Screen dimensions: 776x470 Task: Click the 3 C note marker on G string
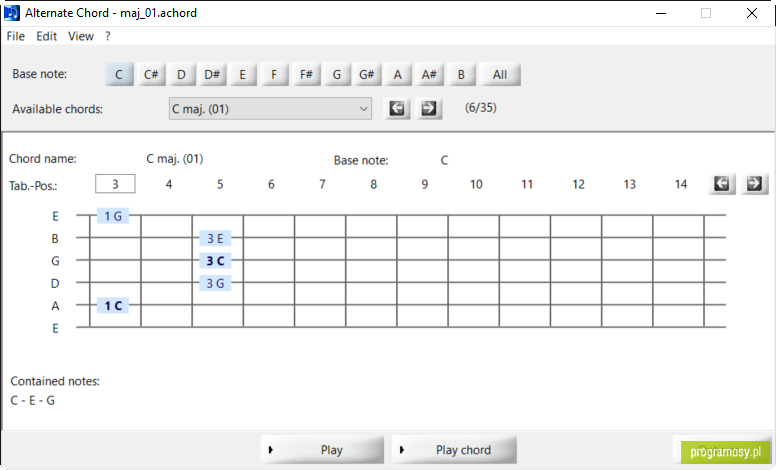(215, 261)
